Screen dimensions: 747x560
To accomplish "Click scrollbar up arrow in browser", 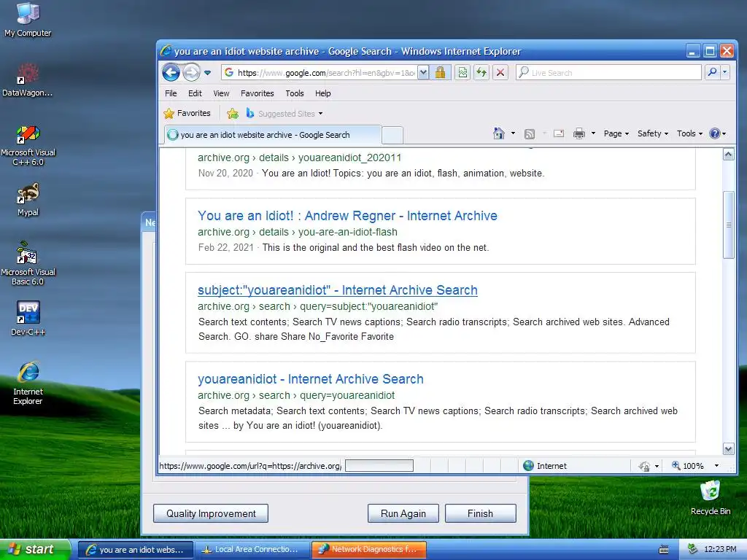I will click(728, 155).
